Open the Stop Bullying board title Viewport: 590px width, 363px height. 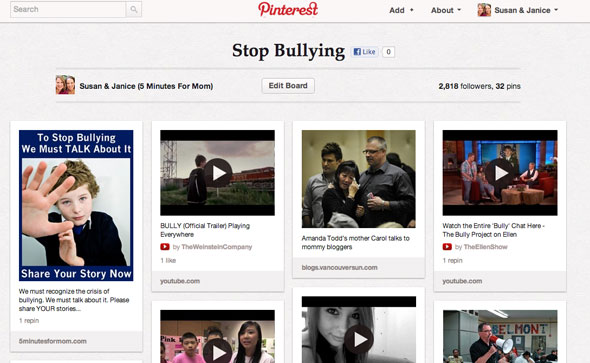click(288, 51)
